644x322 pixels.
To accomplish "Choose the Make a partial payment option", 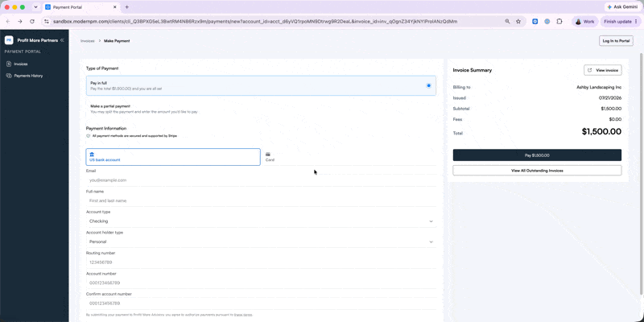I will click(x=261, y=109).
